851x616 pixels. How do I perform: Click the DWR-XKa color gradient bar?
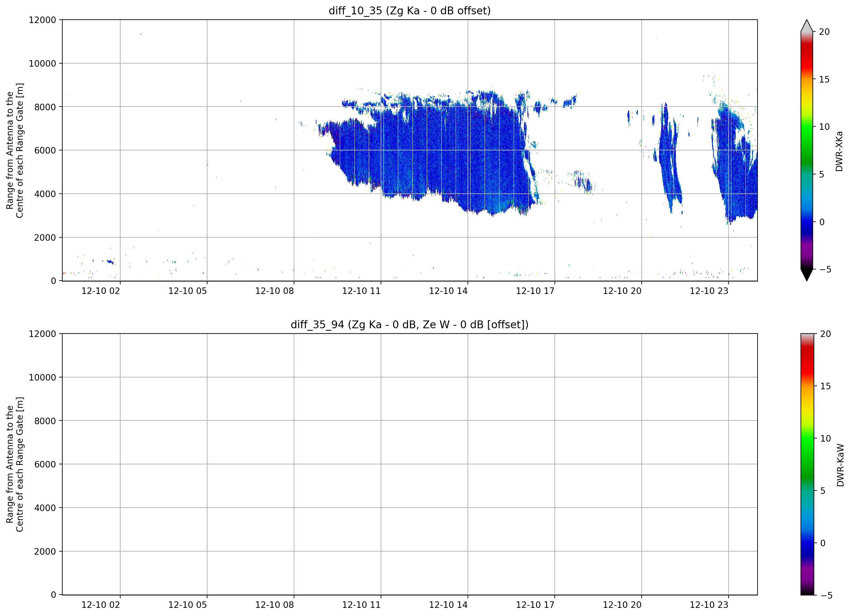pos(807,150)
